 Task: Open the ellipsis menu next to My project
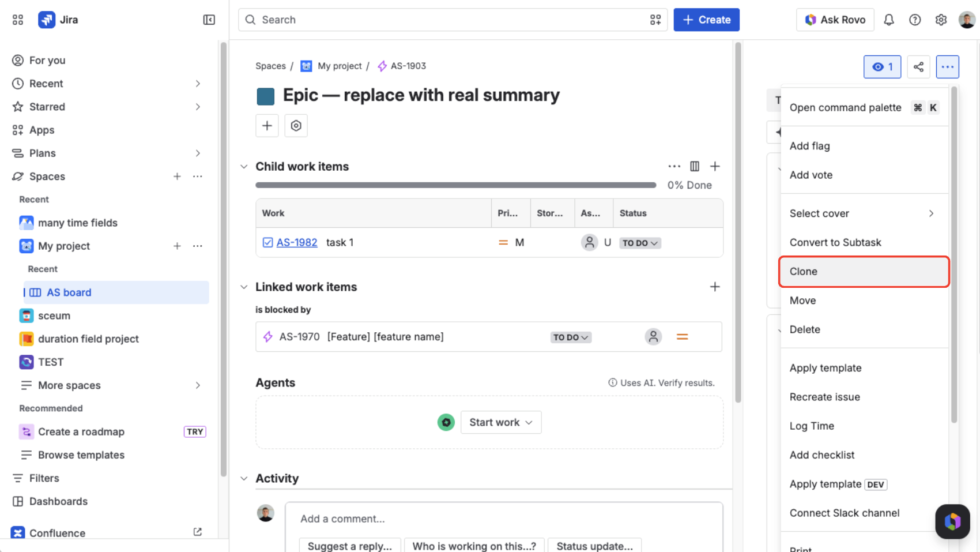tap(198, 246)
